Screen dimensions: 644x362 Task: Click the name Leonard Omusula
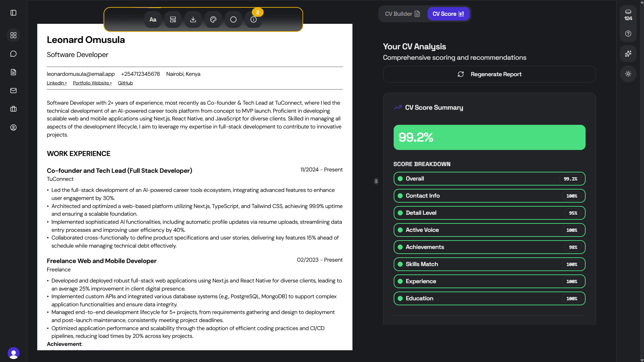(x=86, y=40)
